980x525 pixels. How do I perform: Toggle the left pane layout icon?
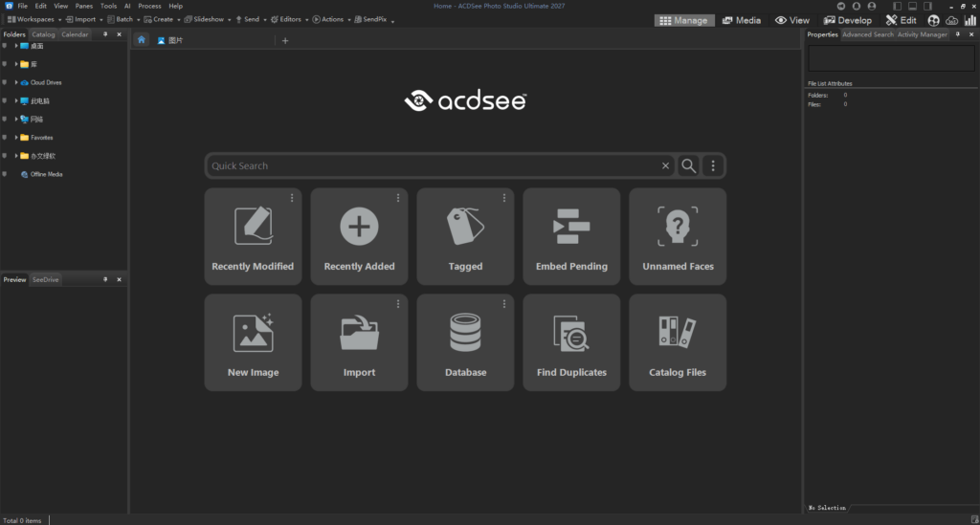coord(897,6)
